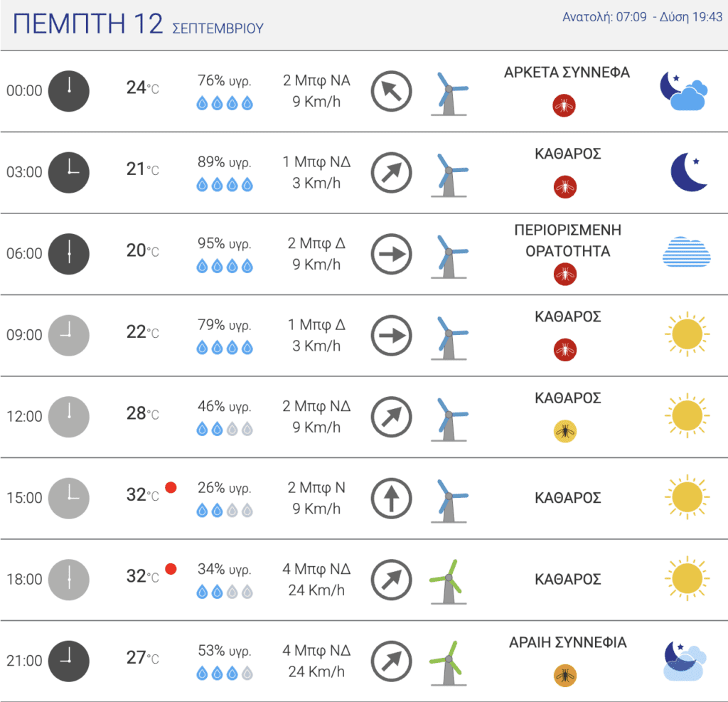Click the 00:00 dark clock icon
The height and width of the screenshot is (702, 728).
click(x=69, y=91)
